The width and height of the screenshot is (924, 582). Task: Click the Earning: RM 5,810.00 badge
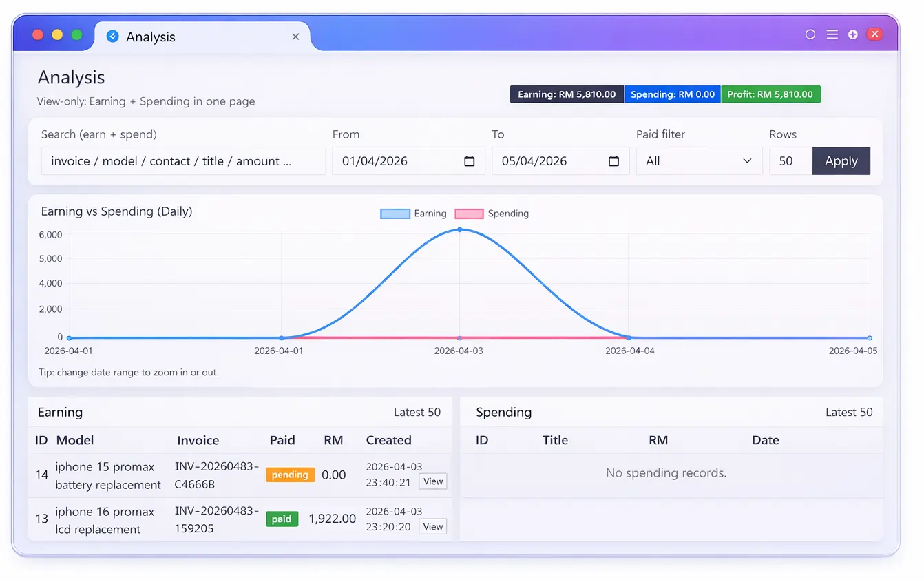567,94
